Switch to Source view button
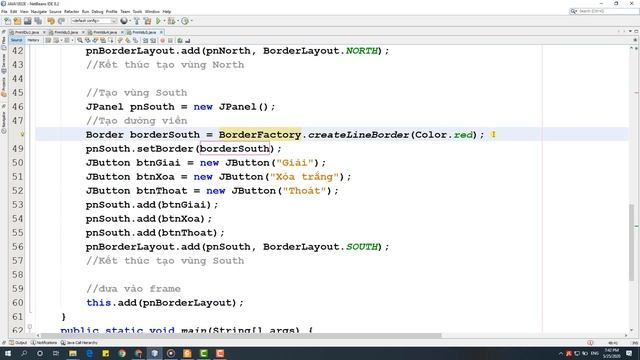The height and width of the screenshot is (360, 640). pyautogui.click(x=16, y=40)
